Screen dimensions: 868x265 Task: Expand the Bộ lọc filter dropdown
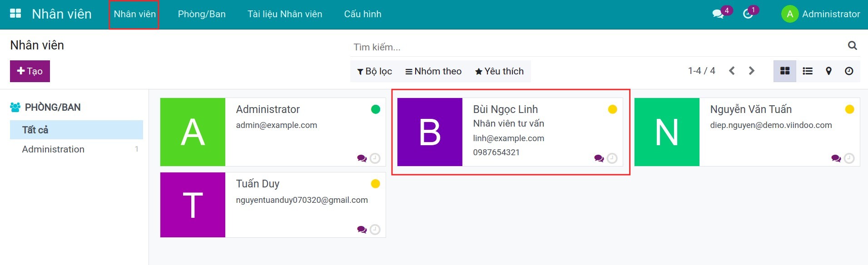click(374, 71)
